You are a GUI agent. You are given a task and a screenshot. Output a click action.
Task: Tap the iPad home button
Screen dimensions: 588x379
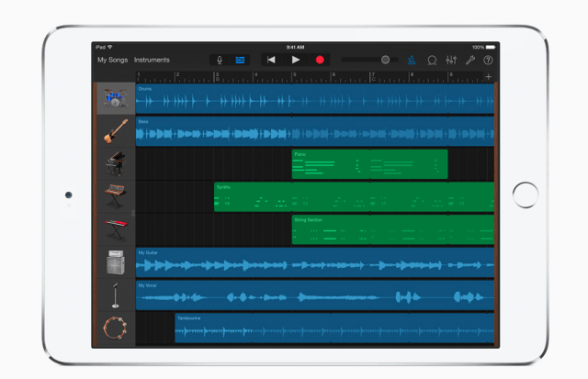click(526, 195)
